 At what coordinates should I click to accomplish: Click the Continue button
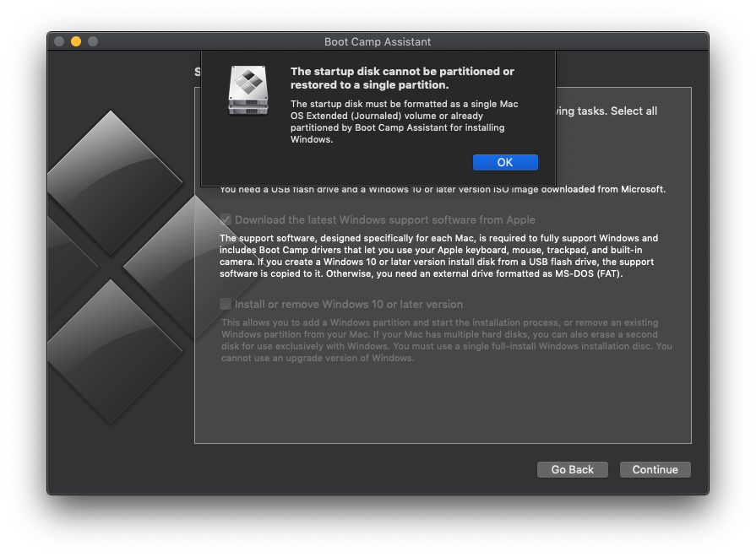(x=655, y=469)
